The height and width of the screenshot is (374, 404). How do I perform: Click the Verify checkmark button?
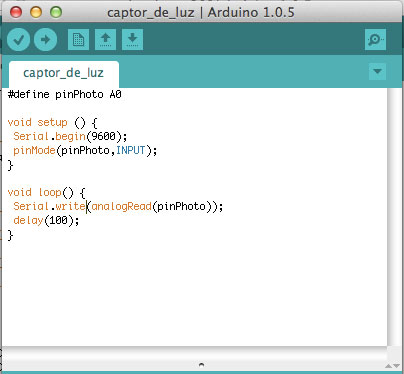coord(18,40)
